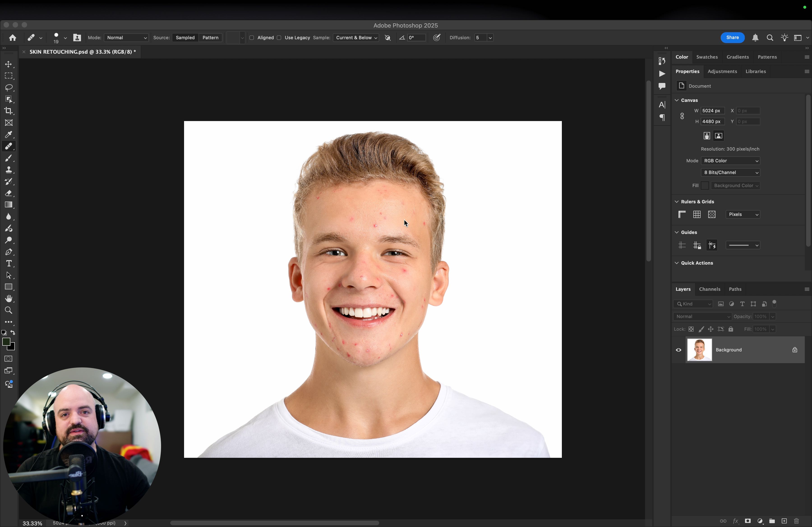812x527 pixels.
Task: Click the Zoom tool in toolbar
Action: (x=9, y=310)
